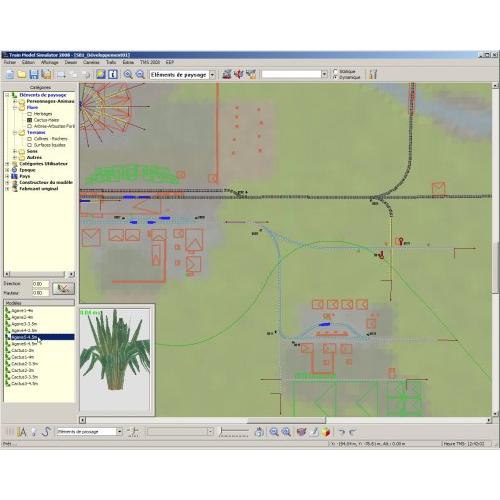This screenshot has height=500, width=500.
Task: Select the Statique radio button
Action: [x=335, y=71]
